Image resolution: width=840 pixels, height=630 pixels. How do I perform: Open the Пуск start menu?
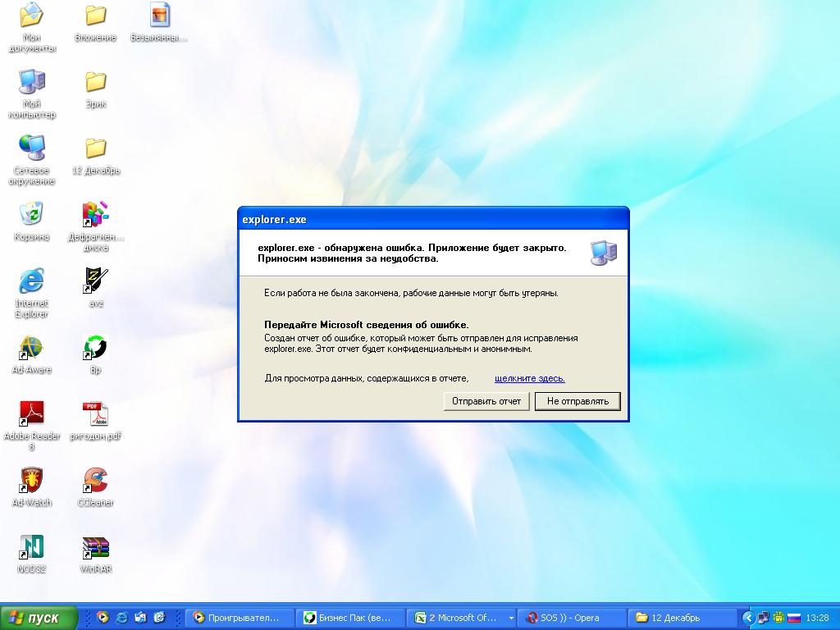(x=39, y=618)
